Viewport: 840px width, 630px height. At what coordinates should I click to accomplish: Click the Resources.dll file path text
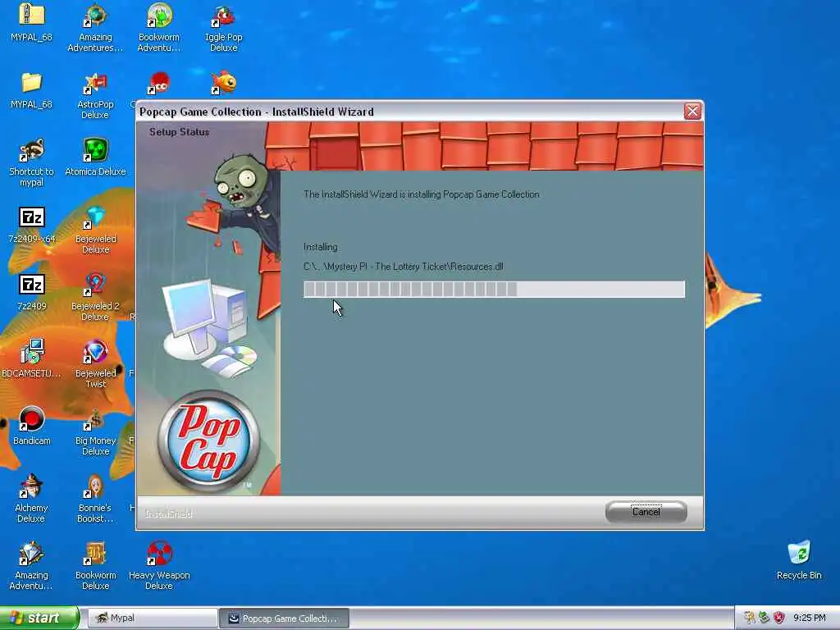pyautogui.click(x=404, y=267)
